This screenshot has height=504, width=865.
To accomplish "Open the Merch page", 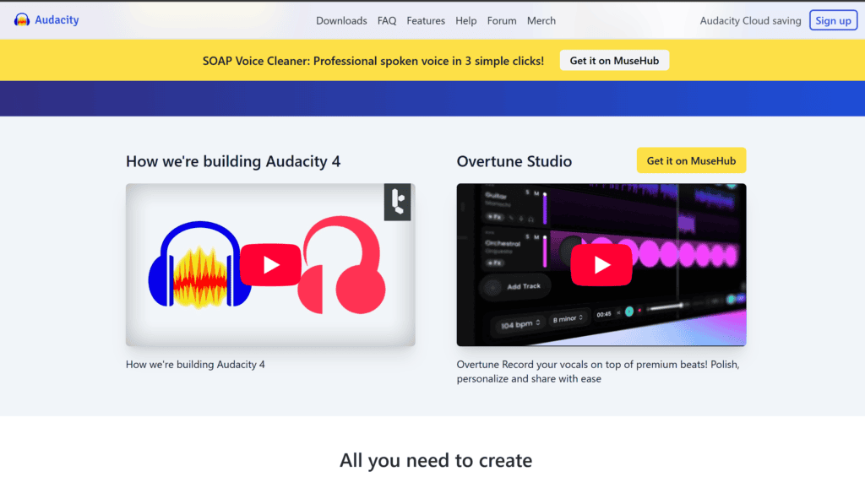I will click(541, 20).
